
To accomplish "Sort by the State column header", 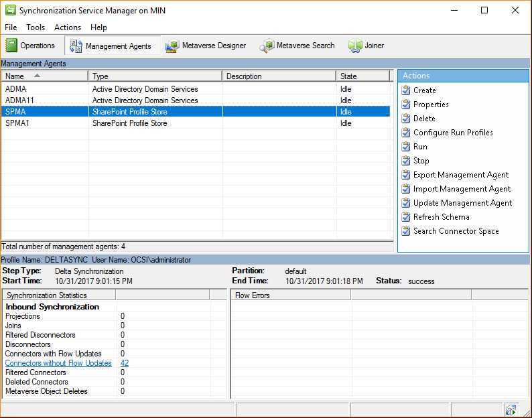I will pyautogui.click(x=362, y=76).
